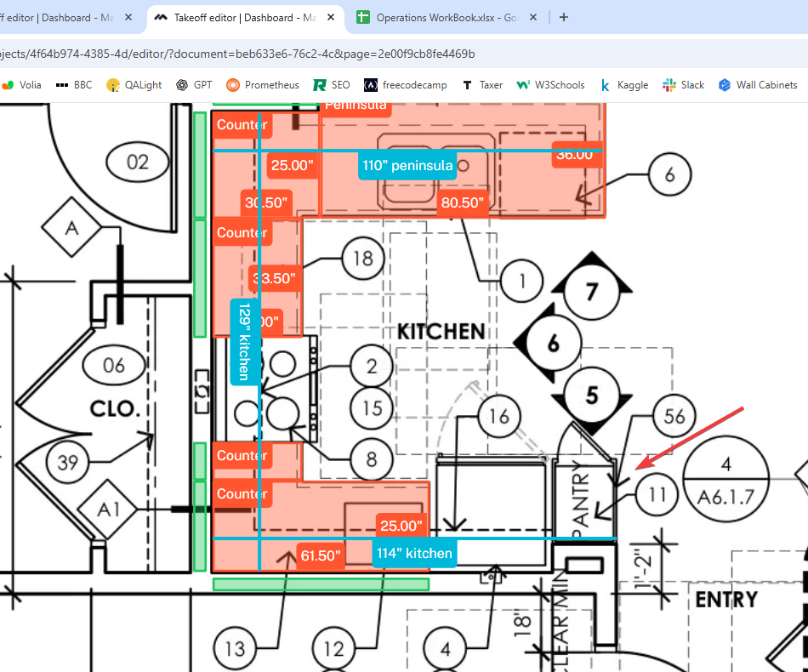808x672 pixels.
Task: Select the 36.00 dimension label
Action: (577, 155)
